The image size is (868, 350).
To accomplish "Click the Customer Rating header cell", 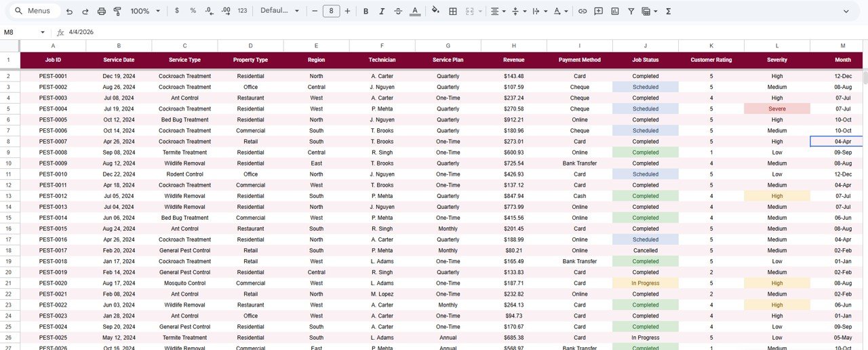I will pos(711,60).
